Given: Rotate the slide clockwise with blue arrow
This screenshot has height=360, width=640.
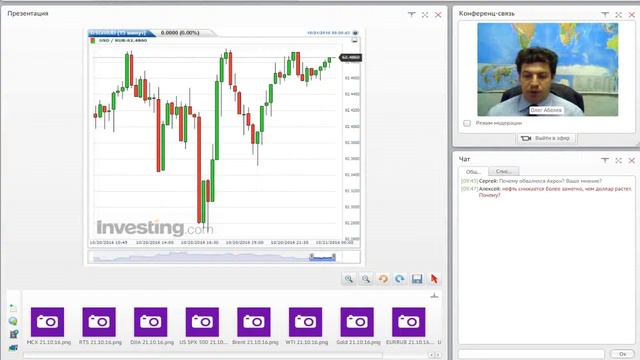Looking at the screenshot, I should [x=400, y=279].
